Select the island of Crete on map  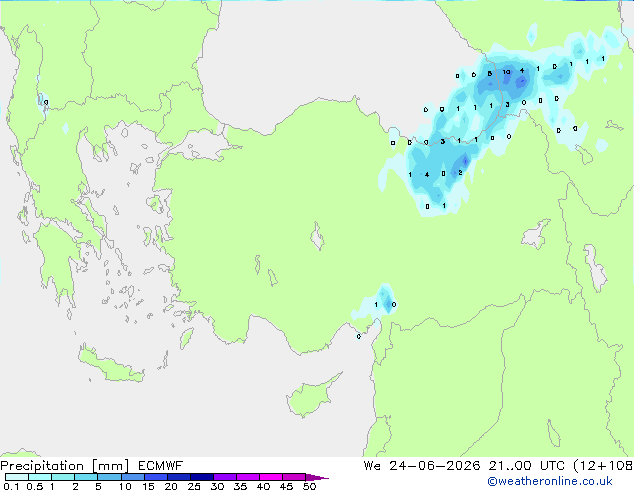coord(110,364)
